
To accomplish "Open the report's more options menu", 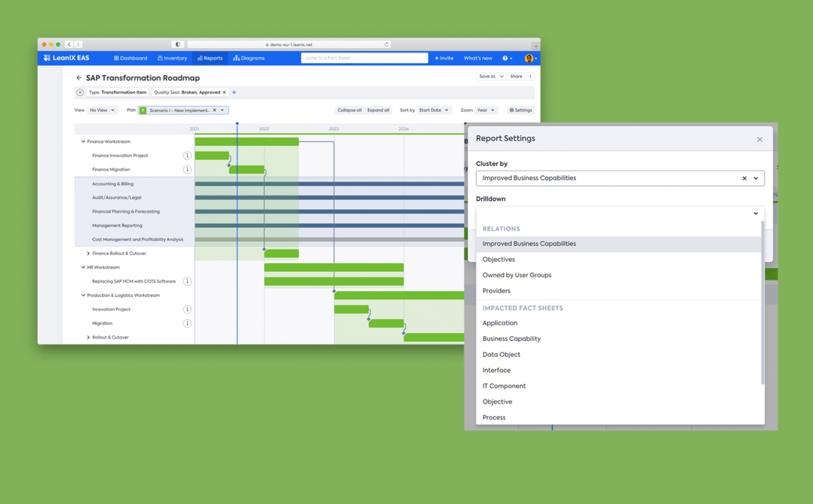I will 530,76.
